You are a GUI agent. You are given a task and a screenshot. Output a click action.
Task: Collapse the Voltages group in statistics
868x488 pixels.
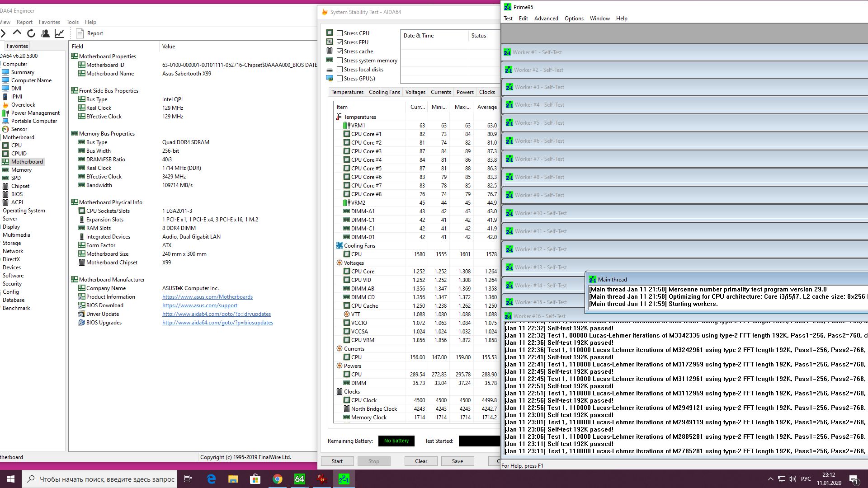354,263
